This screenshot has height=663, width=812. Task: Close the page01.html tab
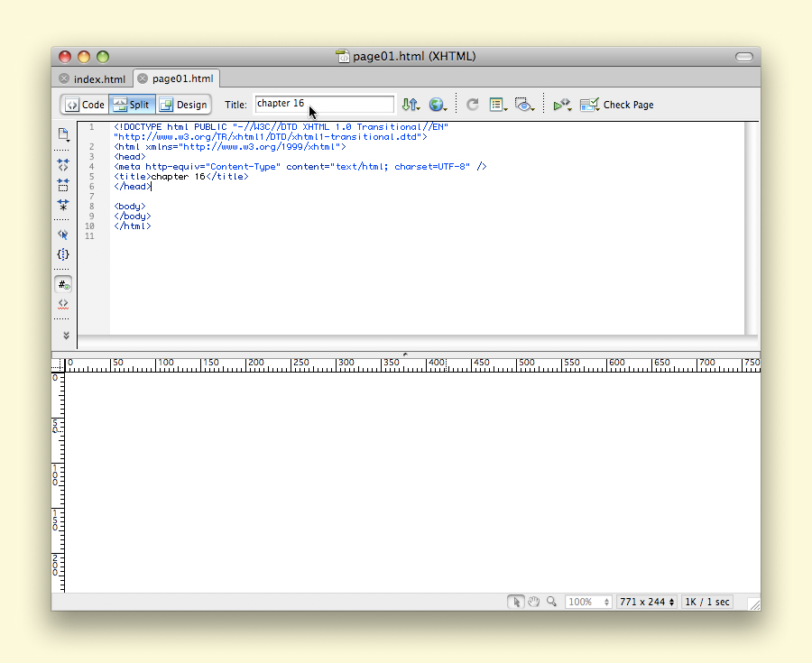tap(143, 78)
